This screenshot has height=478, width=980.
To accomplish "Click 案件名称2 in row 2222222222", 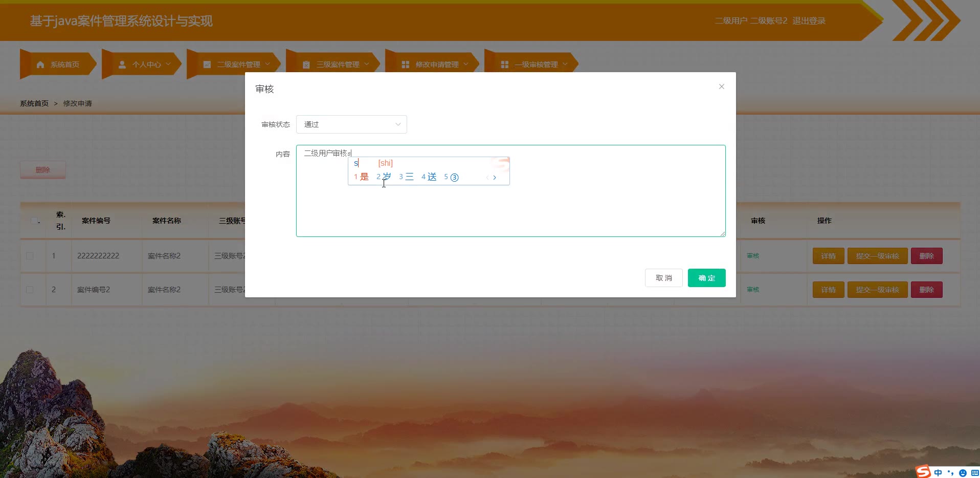I will pyautogui.click(x=164, y=256).
